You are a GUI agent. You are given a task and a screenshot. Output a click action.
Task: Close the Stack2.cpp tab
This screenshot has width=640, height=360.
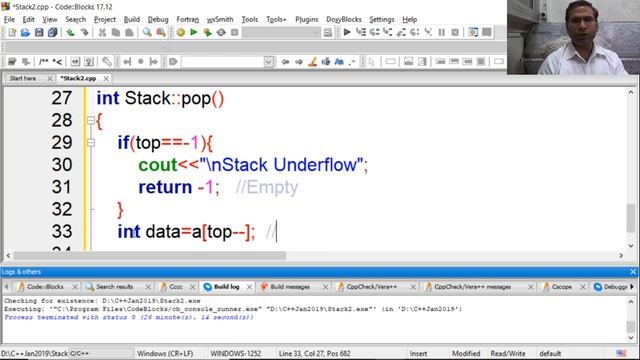click(x=106, y=78)
